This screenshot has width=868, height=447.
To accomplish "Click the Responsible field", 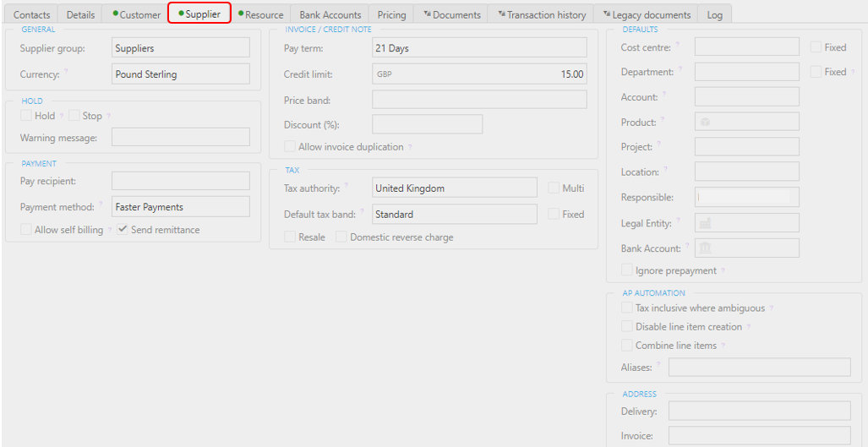I will (x=747, y=197).
